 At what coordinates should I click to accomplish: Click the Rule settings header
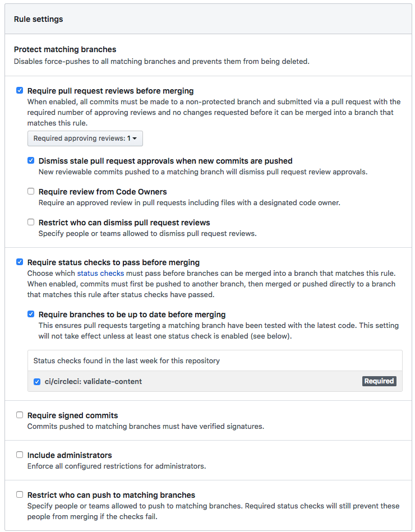coord(39,19)
